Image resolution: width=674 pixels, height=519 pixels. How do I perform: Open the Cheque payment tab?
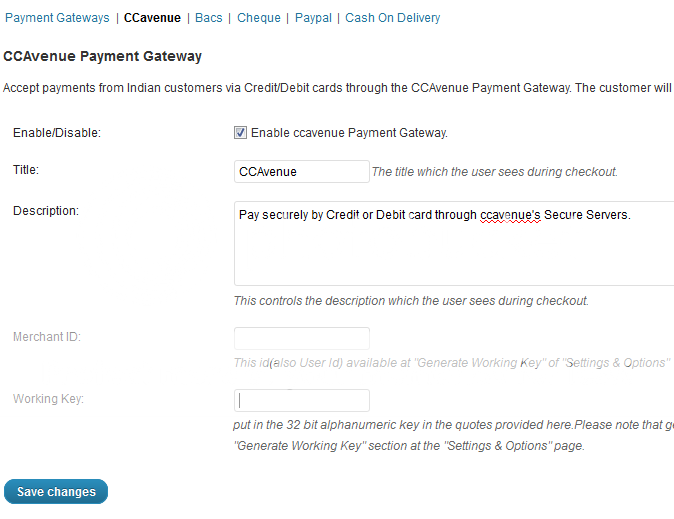click(259, 18)
